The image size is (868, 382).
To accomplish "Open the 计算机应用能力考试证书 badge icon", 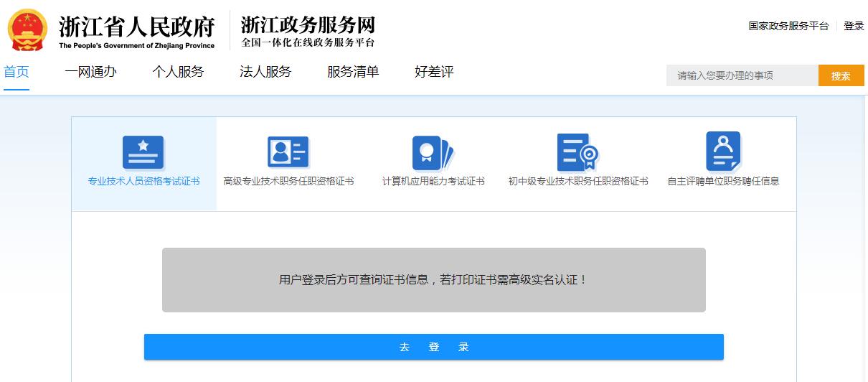I will click(x=433, y=152).
